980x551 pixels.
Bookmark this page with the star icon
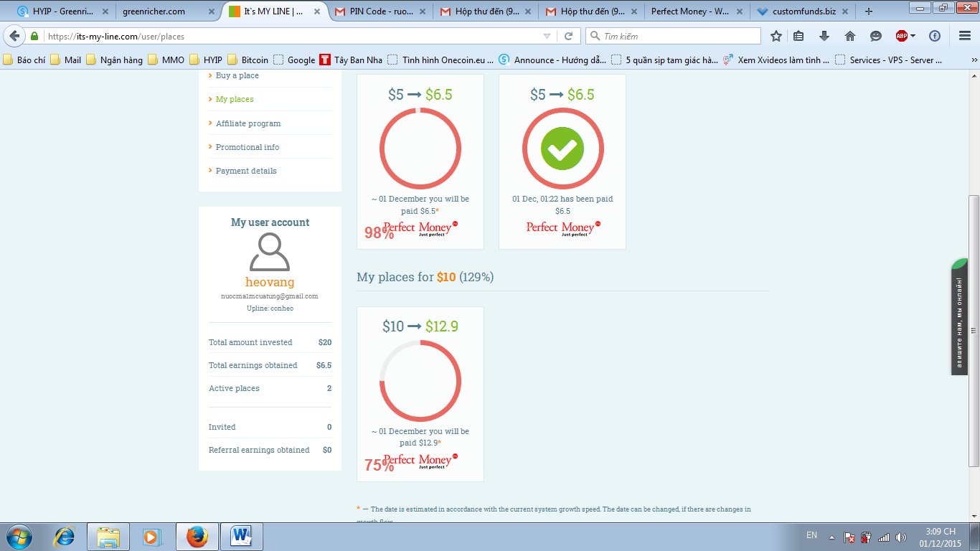click(x=776, y=36)
